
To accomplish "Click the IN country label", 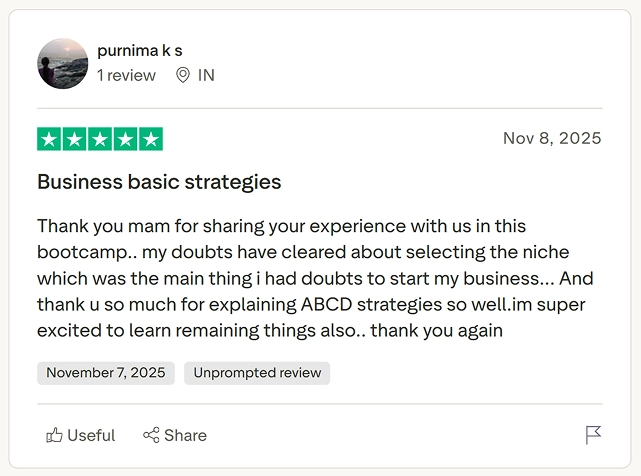I will (206, 75).
